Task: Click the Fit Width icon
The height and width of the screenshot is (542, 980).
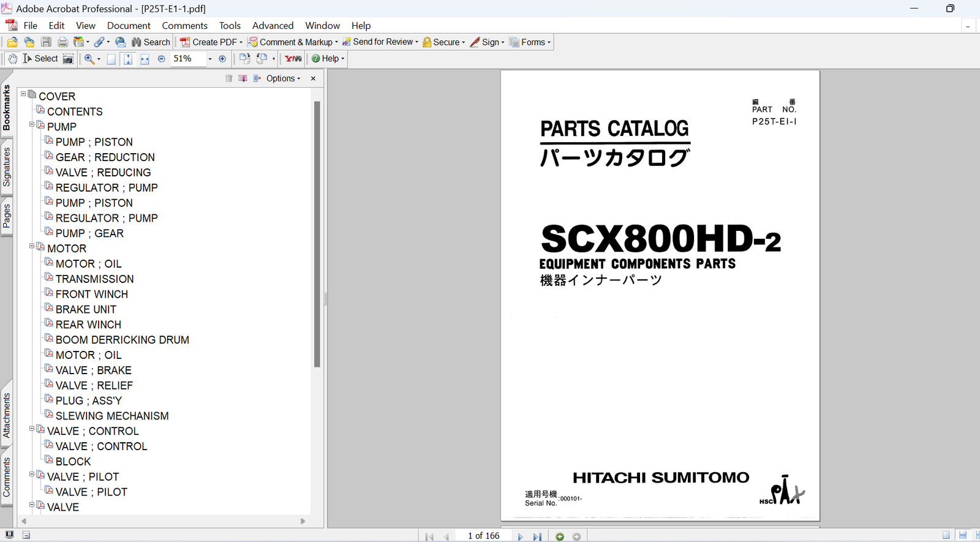Action: [x=145, y=59]
